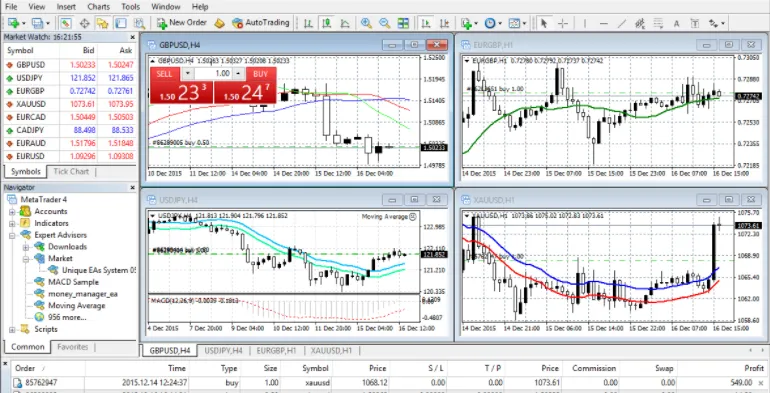This screenshot has width=770, height=393.
Task: Switch to the XAUUSD,H1 chart tab
Action: click(332, 351)
